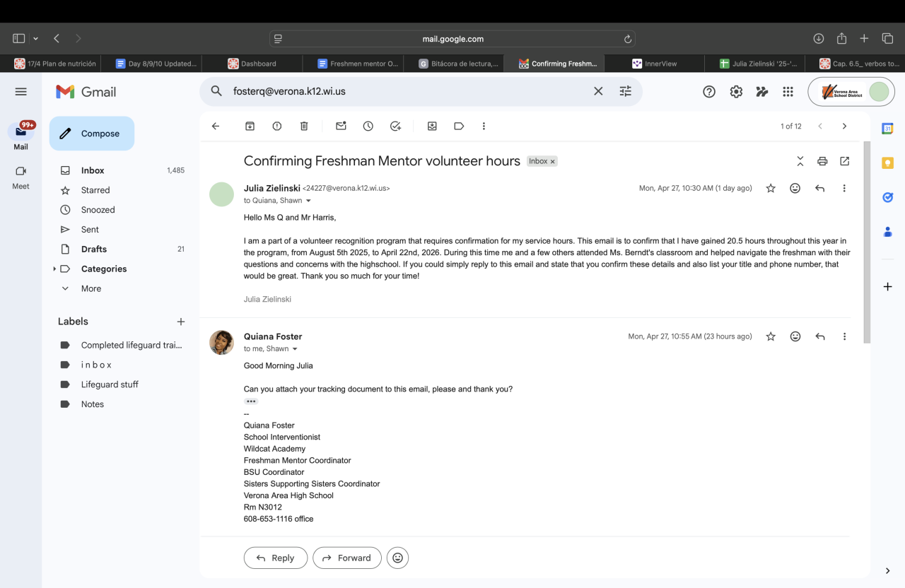The height and width of the screenshot is (588, 905).
Task: Star Julia Zielinski's message
Action: tap(771, 188)
